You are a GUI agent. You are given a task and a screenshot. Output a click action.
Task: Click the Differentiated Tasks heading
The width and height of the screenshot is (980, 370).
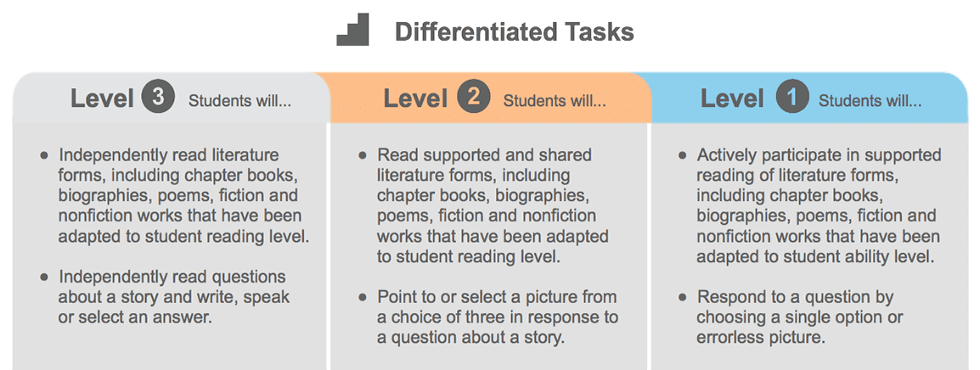pos(514,32)
